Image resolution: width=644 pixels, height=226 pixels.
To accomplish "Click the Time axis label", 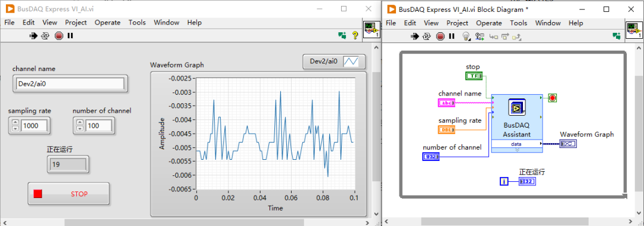I will pos(275,208).
